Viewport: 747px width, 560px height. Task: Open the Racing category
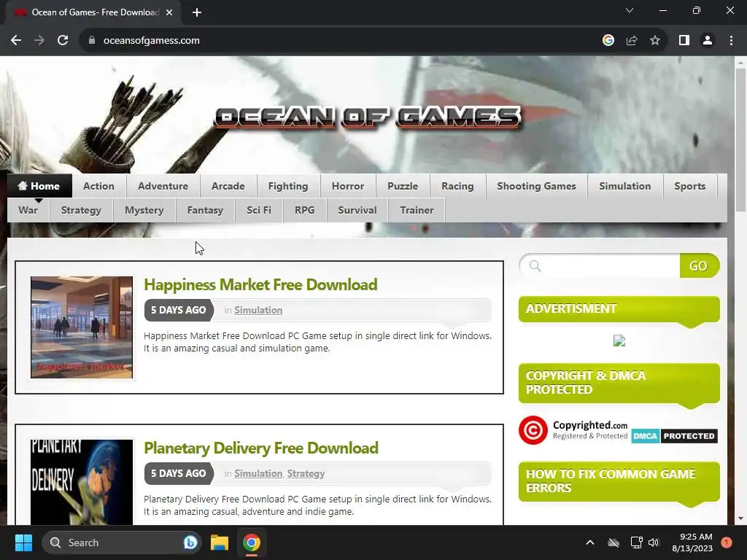tap(457, 186)
